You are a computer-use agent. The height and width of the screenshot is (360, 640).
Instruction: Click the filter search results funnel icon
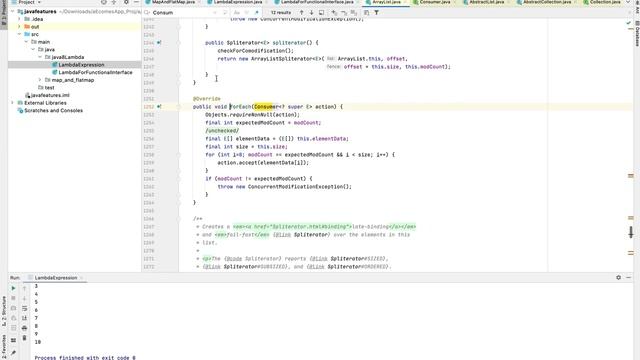pos(376,13)
